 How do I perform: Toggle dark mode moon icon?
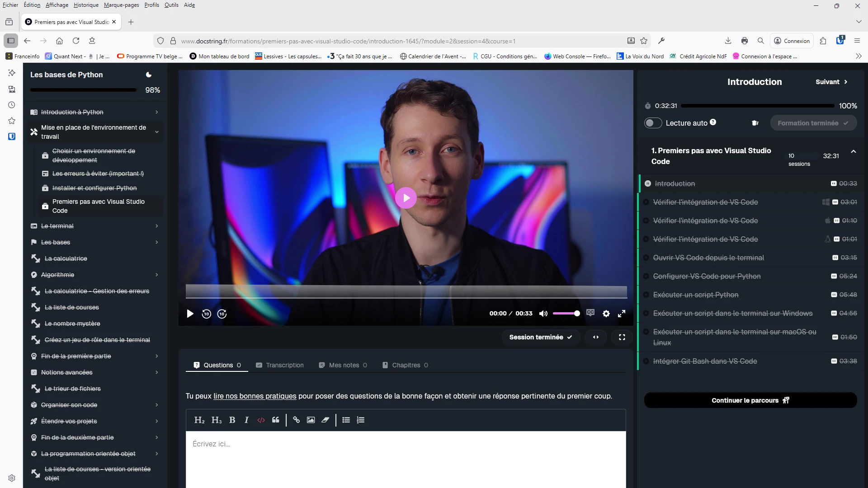click(149, 75)
